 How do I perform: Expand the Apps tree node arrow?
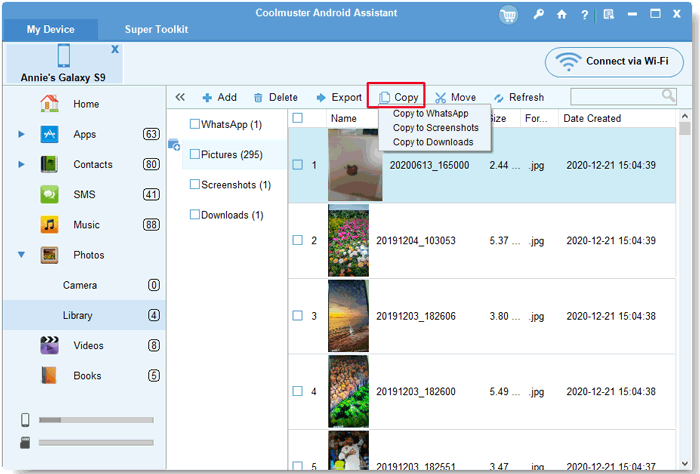pyautogui.click(x=21, y=134)
